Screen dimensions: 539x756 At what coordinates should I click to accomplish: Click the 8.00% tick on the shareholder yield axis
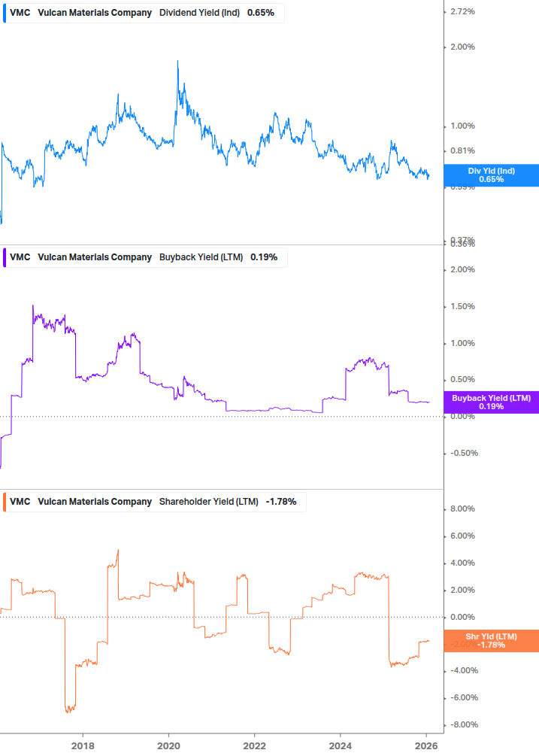click(x=462, y=509)
